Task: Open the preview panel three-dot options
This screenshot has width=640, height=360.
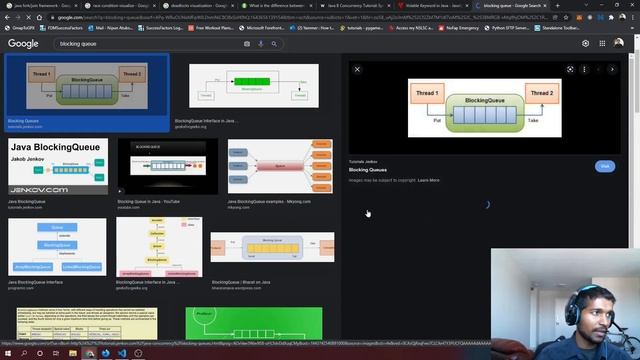Action: tap(584, 69)
